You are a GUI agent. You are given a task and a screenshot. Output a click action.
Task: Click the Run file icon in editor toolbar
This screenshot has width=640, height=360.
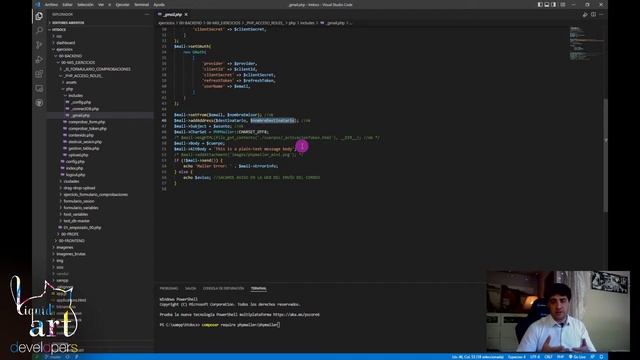[585, 14]
